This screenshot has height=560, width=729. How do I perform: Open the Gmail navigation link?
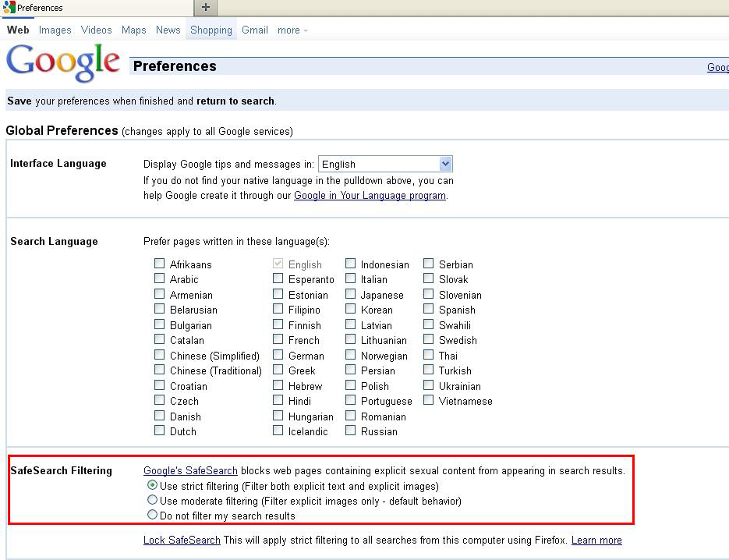tap(255, 30)
